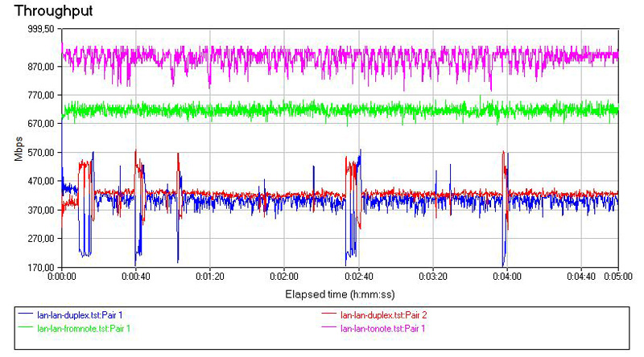
Task: Click the 670,00 y-axis value
Action: (40, 124)
